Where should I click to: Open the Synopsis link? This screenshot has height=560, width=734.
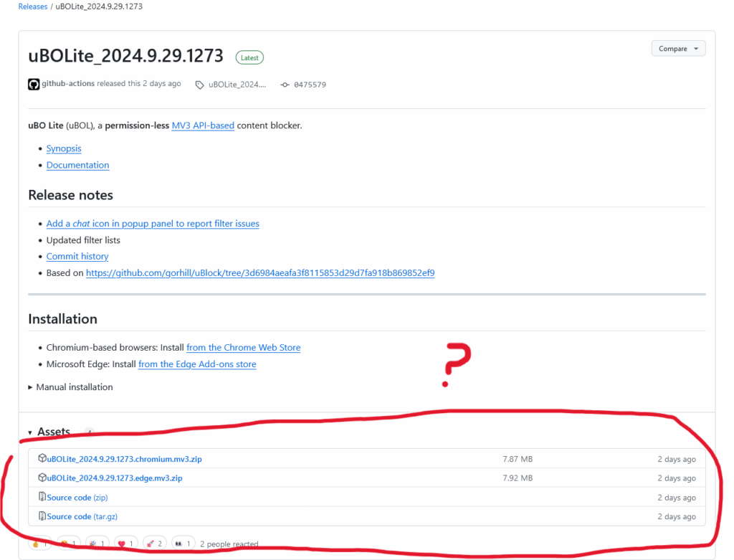[x=64, y=148]
